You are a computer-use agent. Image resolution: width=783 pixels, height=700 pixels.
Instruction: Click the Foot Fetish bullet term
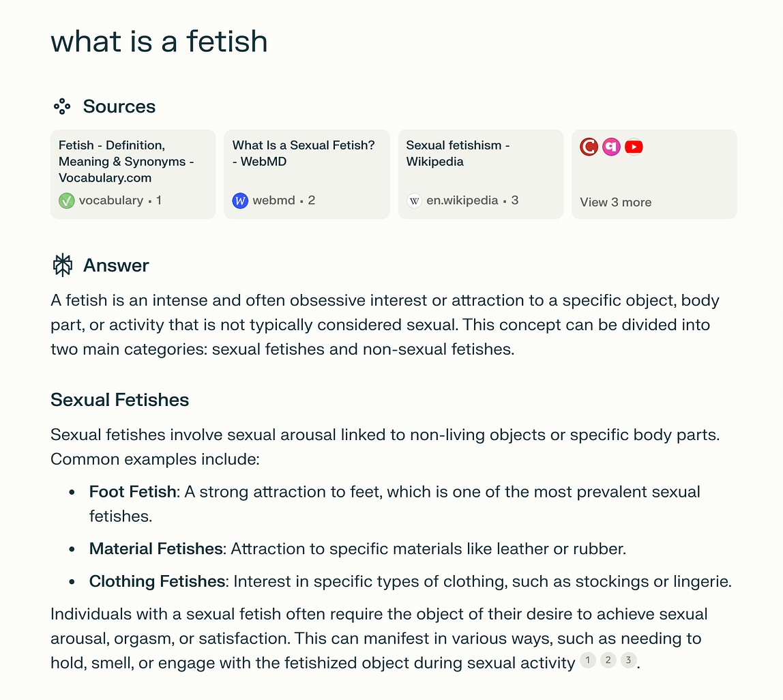pyautogui.click(x=133, y=492)
